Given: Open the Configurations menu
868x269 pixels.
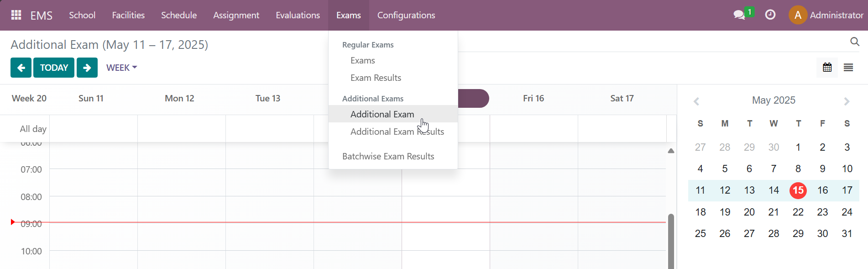Looking at the screenshot, I should coord(406,15).
